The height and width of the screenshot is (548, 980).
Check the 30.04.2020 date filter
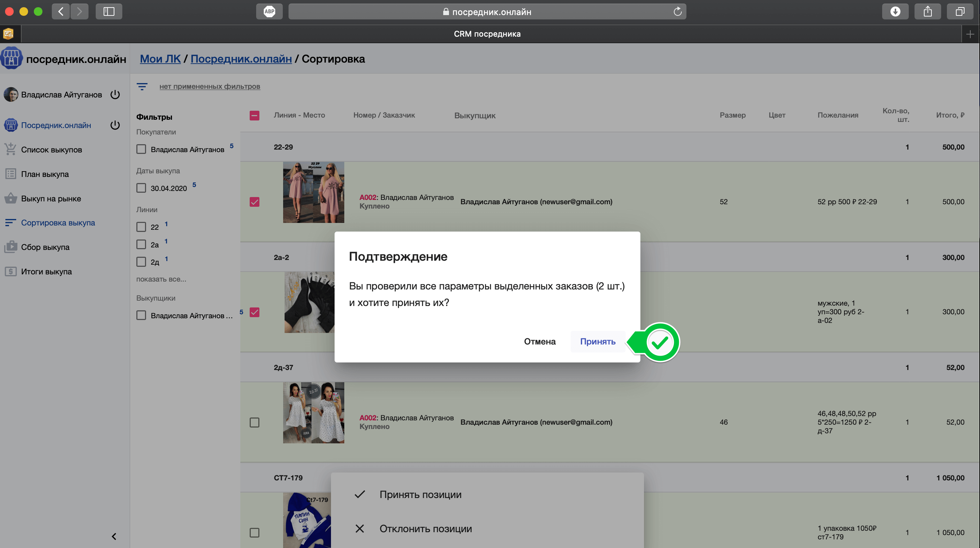pos(141,188)
